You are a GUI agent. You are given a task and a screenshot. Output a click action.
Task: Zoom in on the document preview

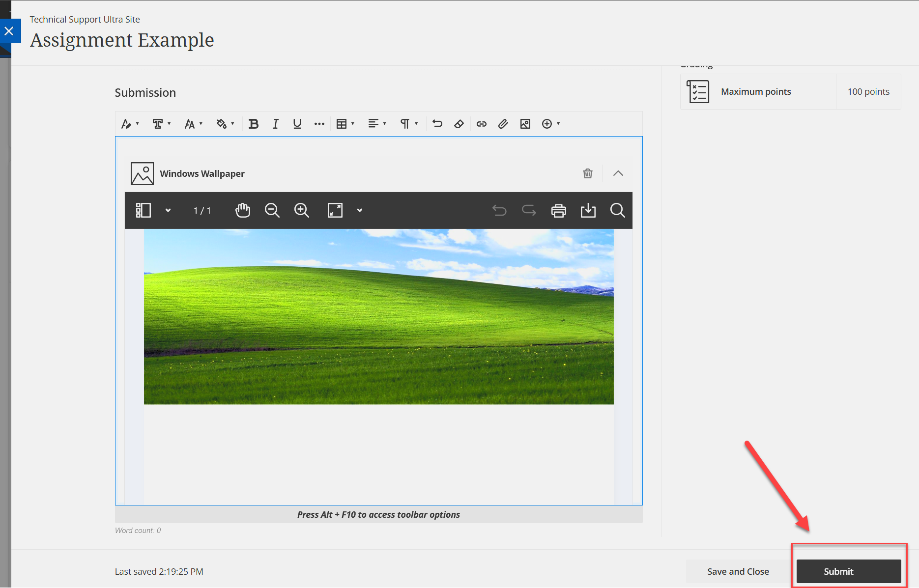click(301, 210)
